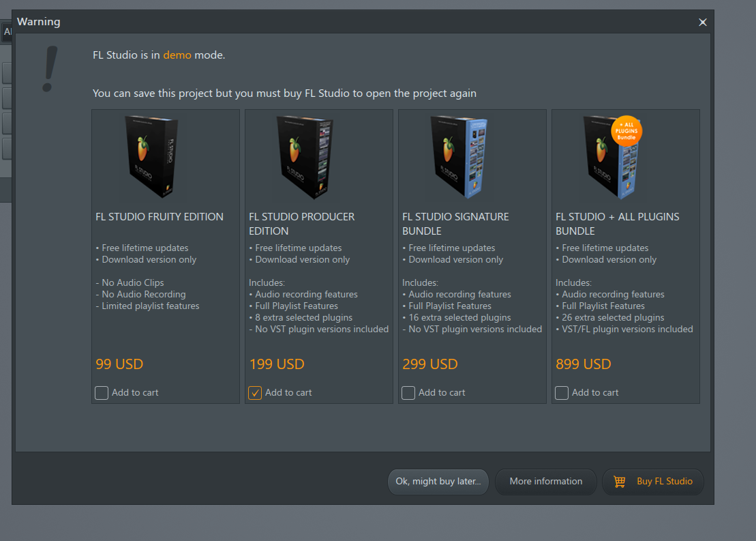This screenshot has width=756, height=541.
Task: Open More information
Action: (x=546, y=482)
